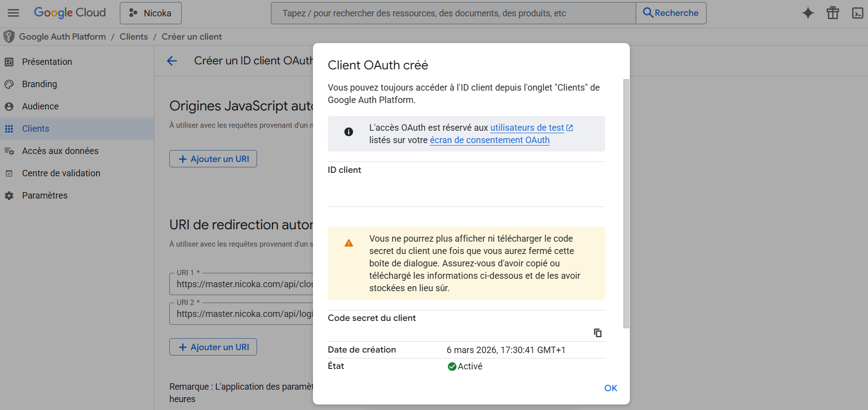The image size is (868, 410).
Task: Click the Google Auth Platform shield icon
Action: click(9, 37)
